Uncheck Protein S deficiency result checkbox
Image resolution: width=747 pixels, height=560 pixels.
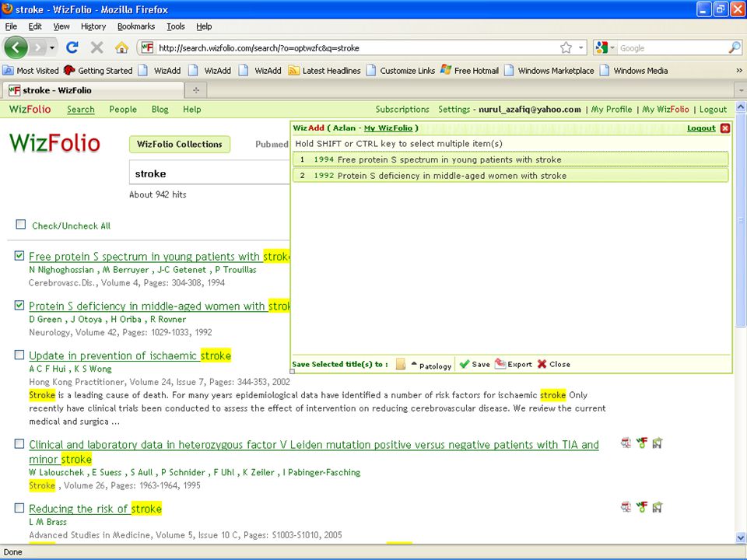click(x=19, y=305)
